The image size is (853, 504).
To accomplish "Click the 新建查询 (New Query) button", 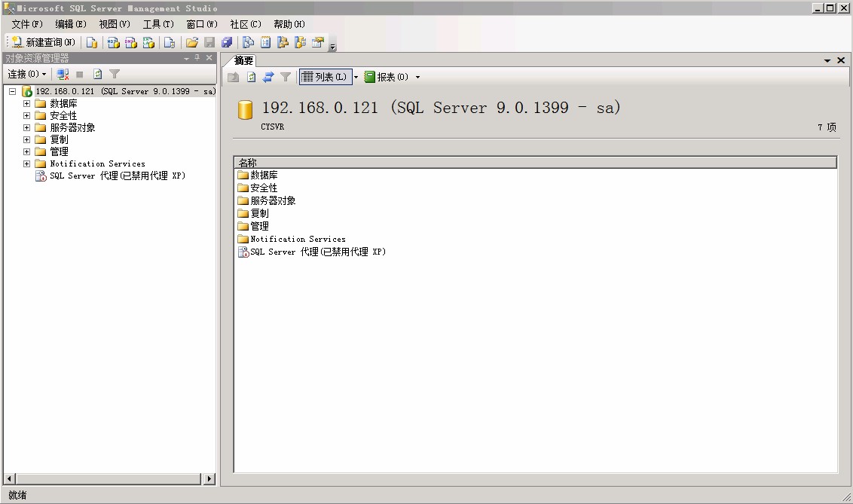I will (43, 42).
